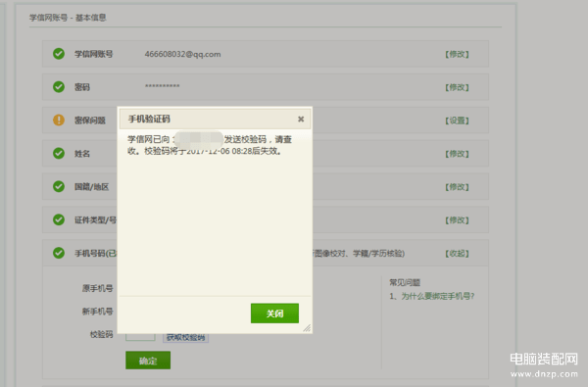The height and width of the screenshot is (387, 588).
Task: Collapse the 手机号码 section via 收起
Action: coord(457,254)
